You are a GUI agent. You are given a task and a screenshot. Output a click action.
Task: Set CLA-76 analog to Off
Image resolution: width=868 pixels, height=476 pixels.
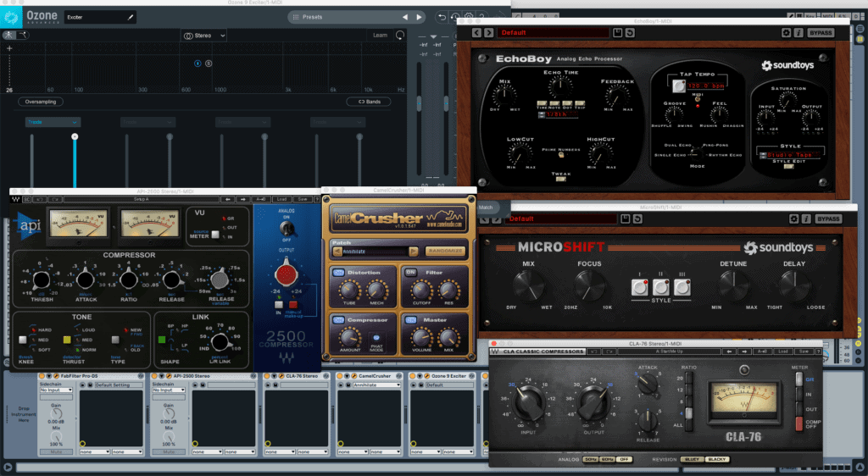[x=625, y=459]
